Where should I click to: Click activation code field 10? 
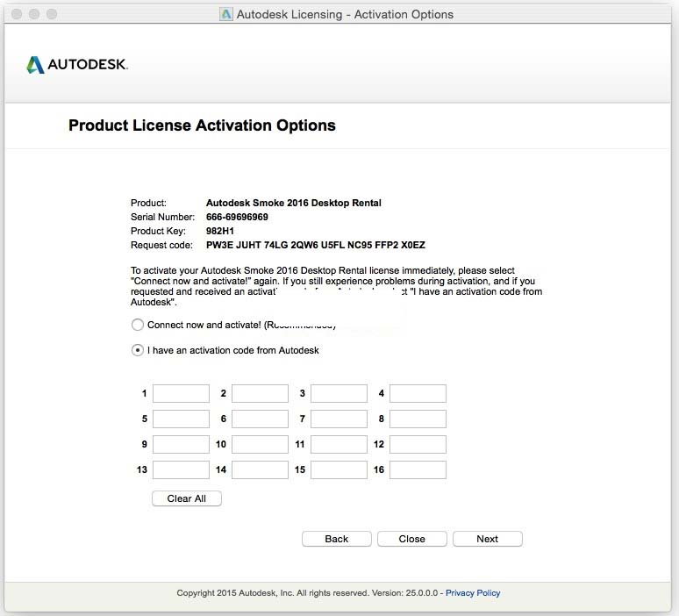(x=260, y=445)
